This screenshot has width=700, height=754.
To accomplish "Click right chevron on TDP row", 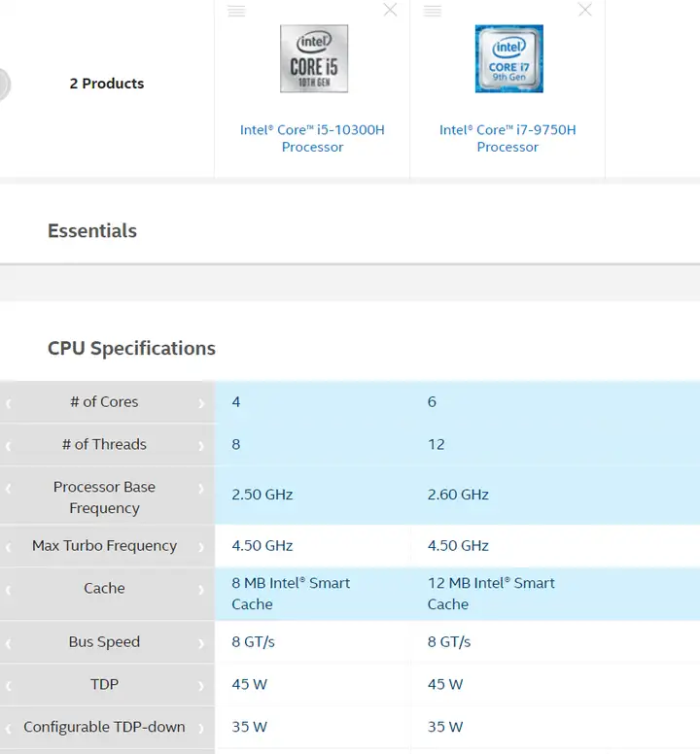I will pos(201,686).
